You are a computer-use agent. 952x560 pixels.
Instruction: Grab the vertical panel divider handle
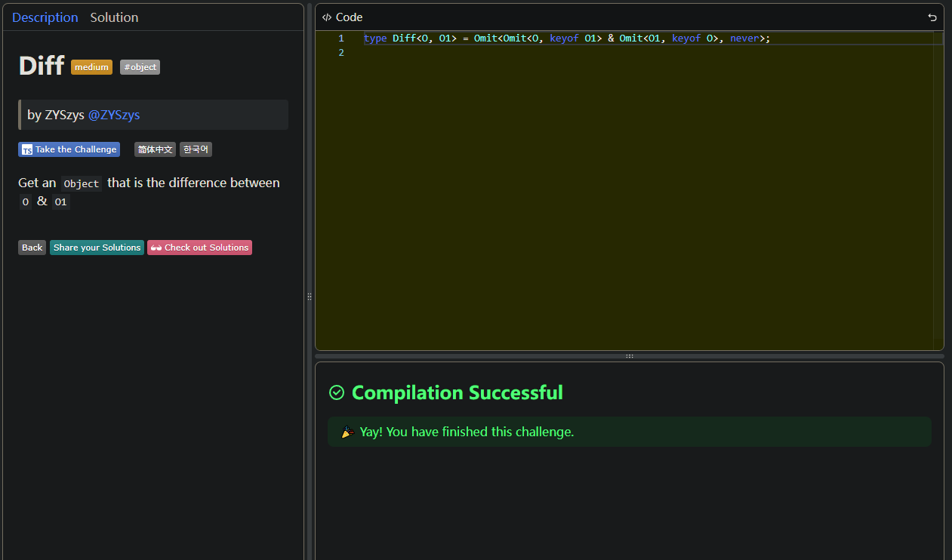[x=310, y=297]
